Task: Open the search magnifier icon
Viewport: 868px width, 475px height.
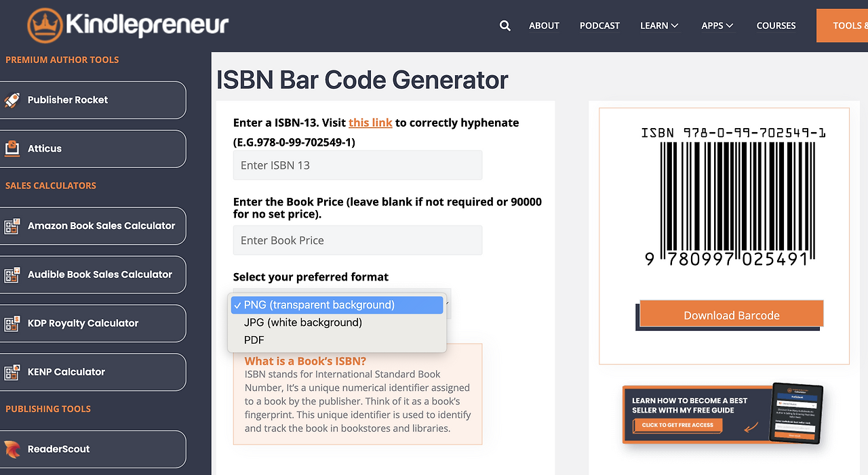Action: [x=505, y=26]
